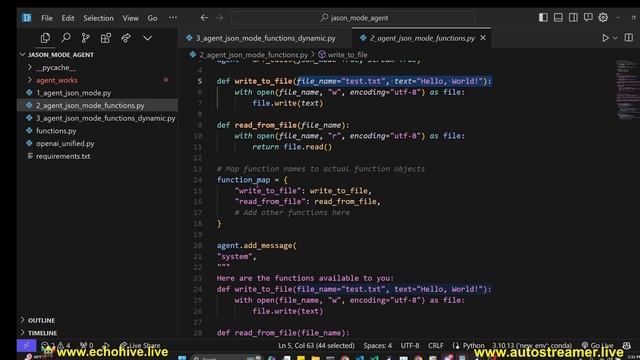Open the errors and warnings status item
Viewport: 640px width, 360px height.
point(56,346)
